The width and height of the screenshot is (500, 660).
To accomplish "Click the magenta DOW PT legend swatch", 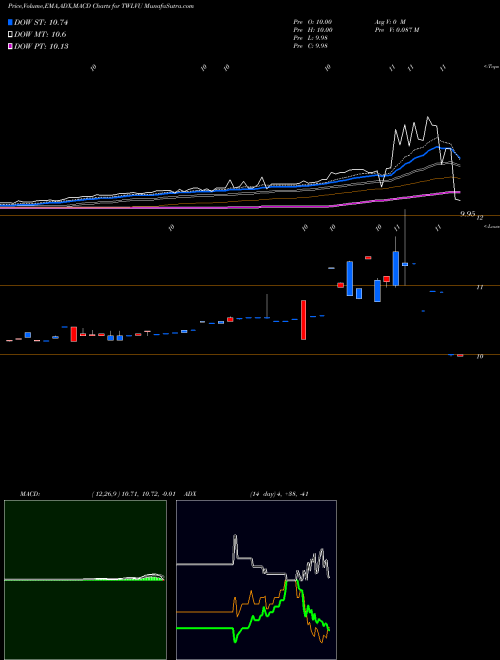I will 11,46.
